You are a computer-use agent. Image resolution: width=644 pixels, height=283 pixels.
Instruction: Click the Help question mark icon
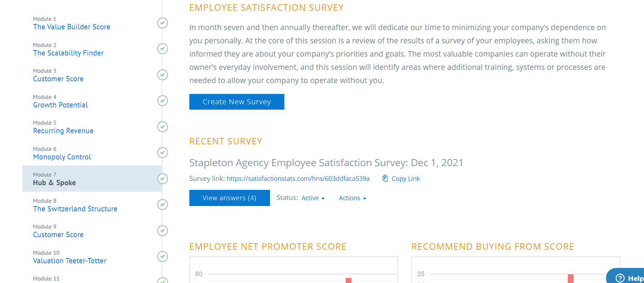pos(620,278)
